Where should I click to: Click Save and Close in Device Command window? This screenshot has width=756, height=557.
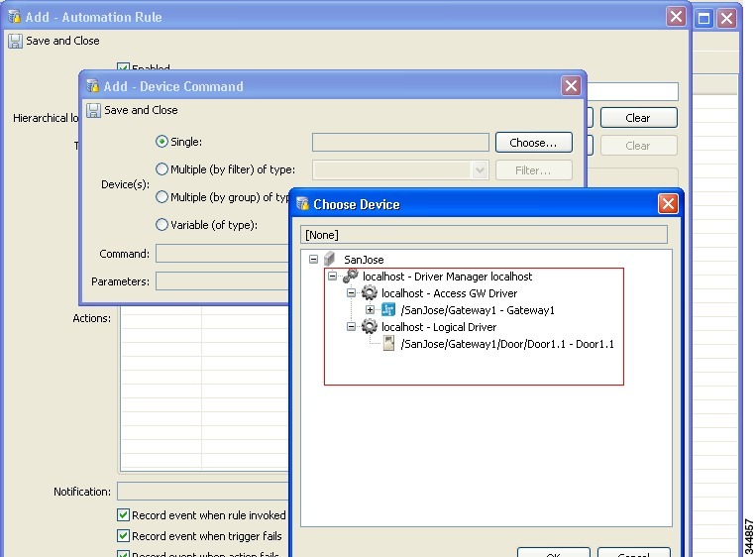coord(132,110)
